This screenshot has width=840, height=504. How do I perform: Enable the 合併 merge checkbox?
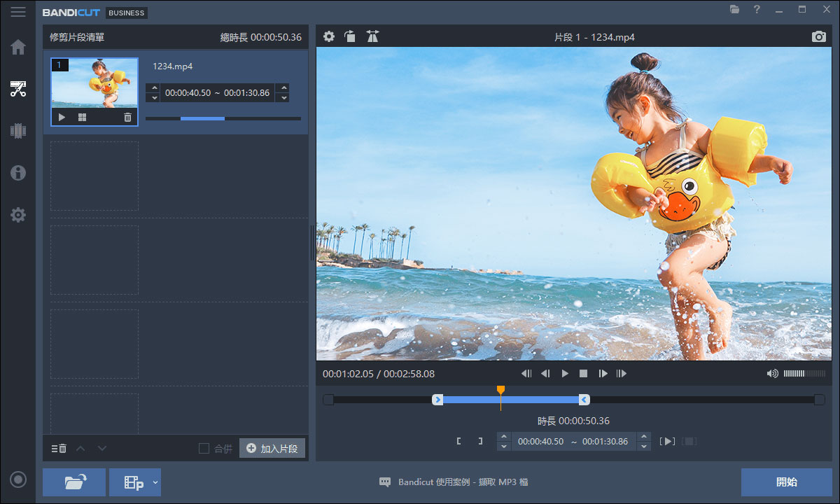[x=204, y=448]
